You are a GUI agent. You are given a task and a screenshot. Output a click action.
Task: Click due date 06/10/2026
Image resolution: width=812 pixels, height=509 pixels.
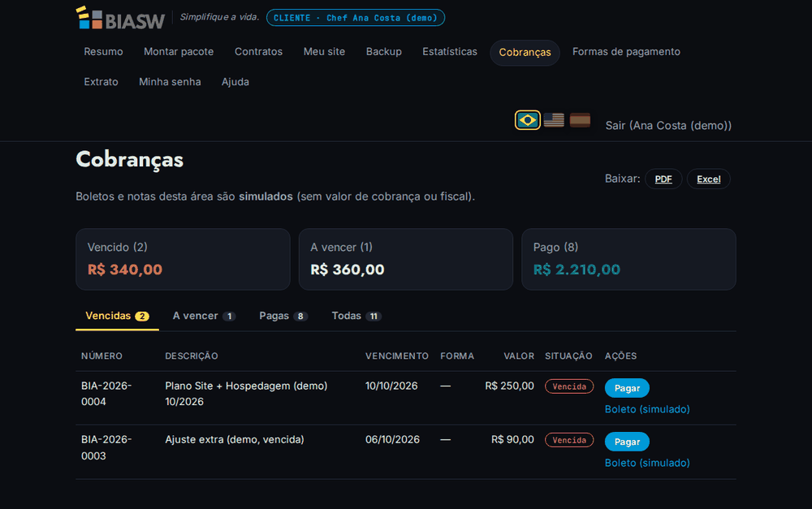(x=392, y=440)
